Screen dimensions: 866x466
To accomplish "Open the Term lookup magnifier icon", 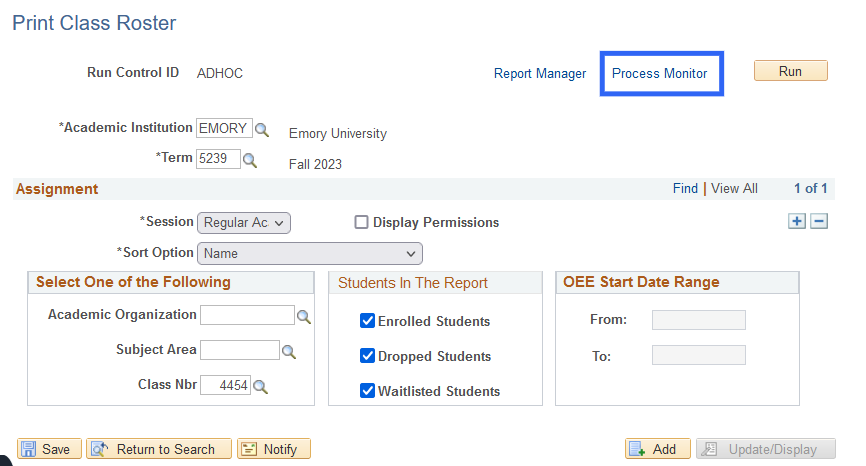I will pyautogui.click(x=250, y=160).
